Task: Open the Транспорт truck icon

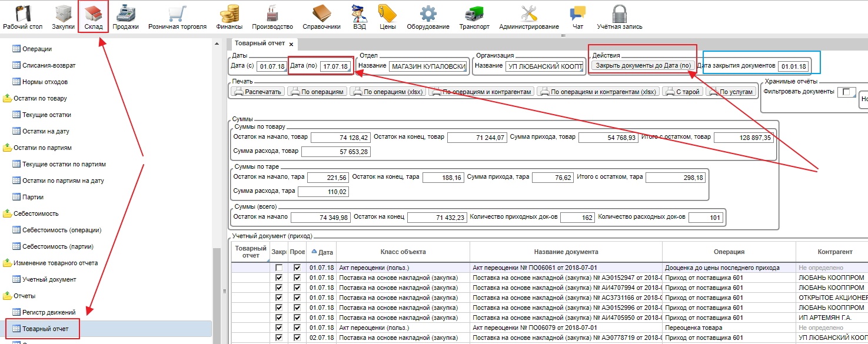Action: 474,14
